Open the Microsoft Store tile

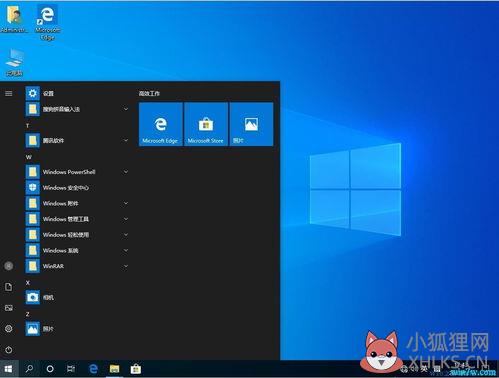click(x=206, y=124)
